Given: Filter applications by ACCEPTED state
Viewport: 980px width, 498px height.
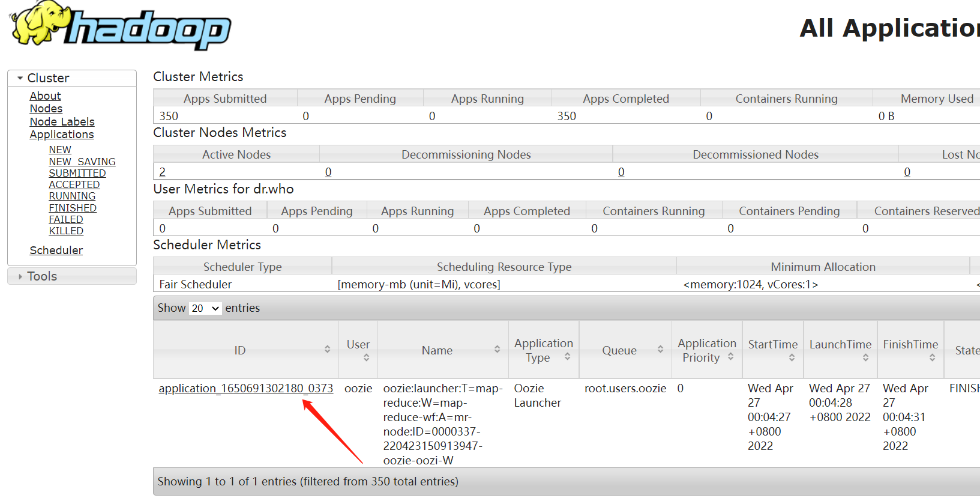Looking at the screenshot, I should coord(74,184).
